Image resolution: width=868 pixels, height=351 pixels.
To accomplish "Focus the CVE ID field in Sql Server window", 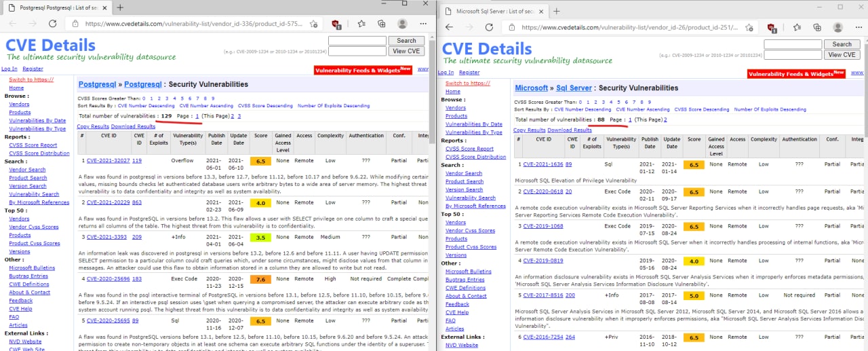I will point(793,54).
